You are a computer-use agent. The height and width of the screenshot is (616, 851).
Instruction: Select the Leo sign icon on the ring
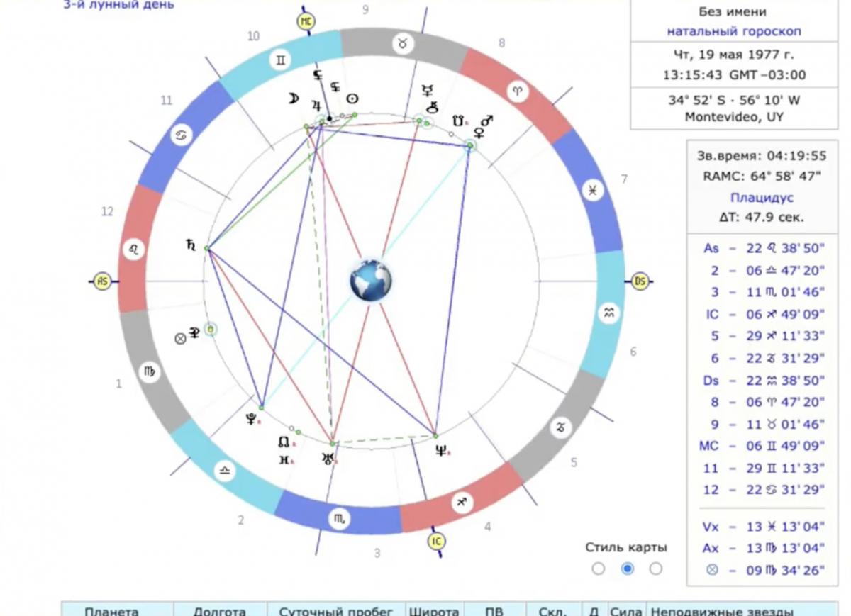[x=133, y=250]
